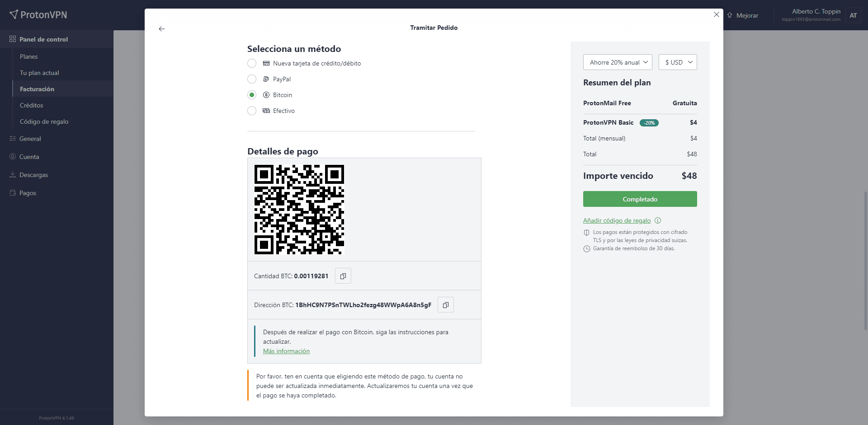The height and width of the screenshot is (425, 868).
Task: Click the Cuenta user icon
Action: 13,157
